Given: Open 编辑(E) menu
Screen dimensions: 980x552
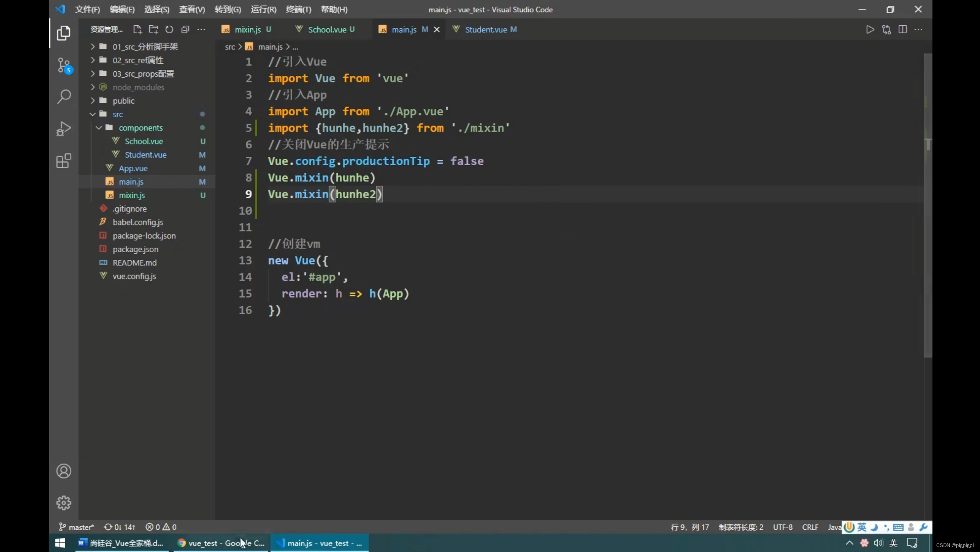Looking at the screenshot, I should pos(122,9).
